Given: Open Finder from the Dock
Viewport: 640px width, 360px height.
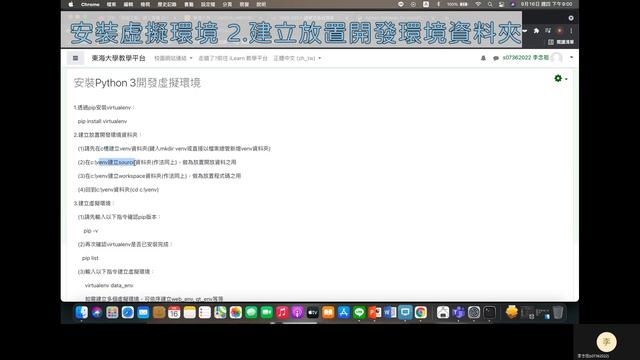Looking at the screenshot, I should pyautogui.click(x=81, y=313).
